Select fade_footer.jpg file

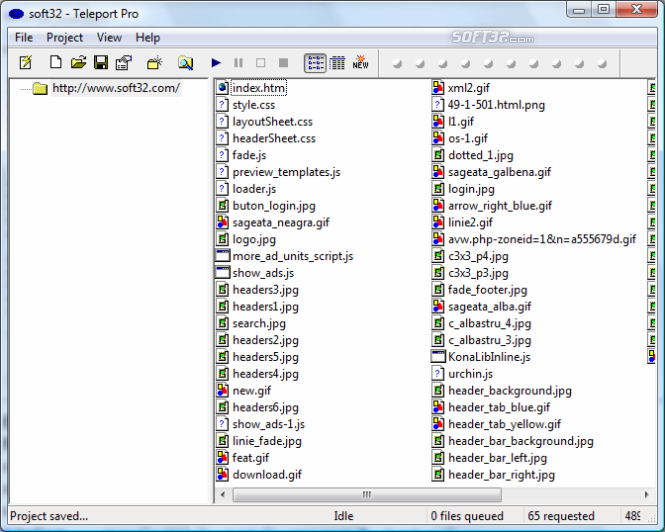point(487,290)
